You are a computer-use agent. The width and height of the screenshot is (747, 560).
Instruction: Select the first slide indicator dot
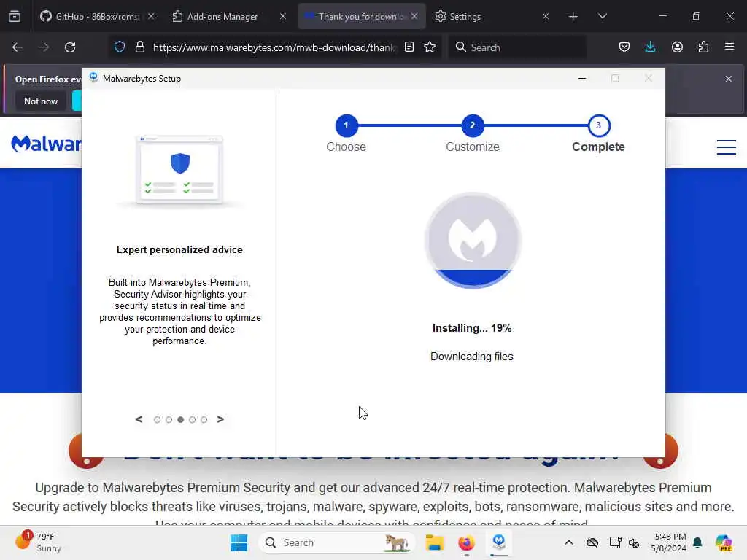(x=158, y=419)
